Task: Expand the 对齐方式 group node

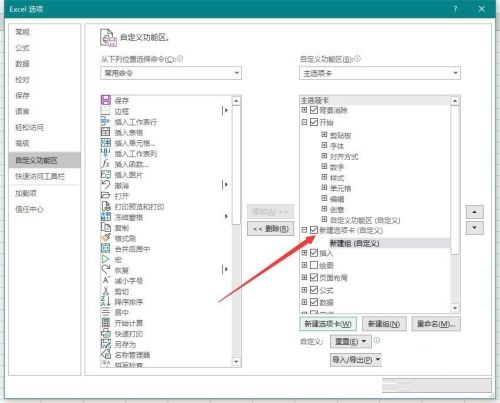Action: point(324,156)
